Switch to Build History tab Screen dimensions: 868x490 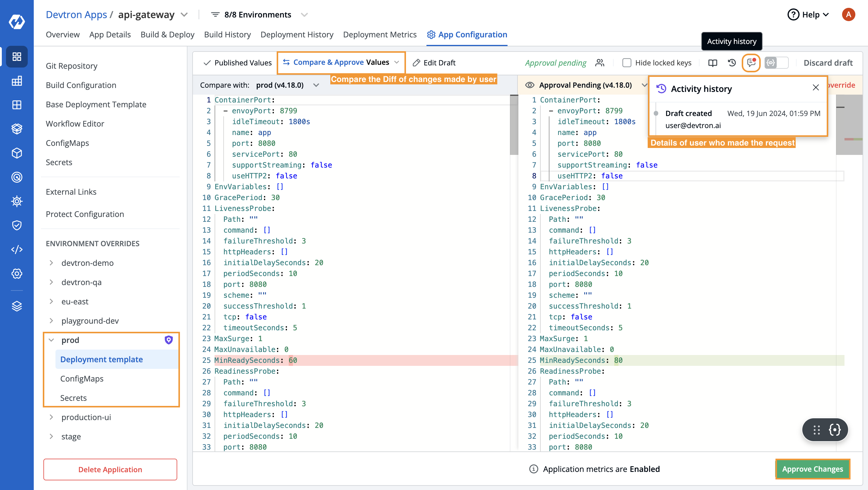click(x=228, y=34)
